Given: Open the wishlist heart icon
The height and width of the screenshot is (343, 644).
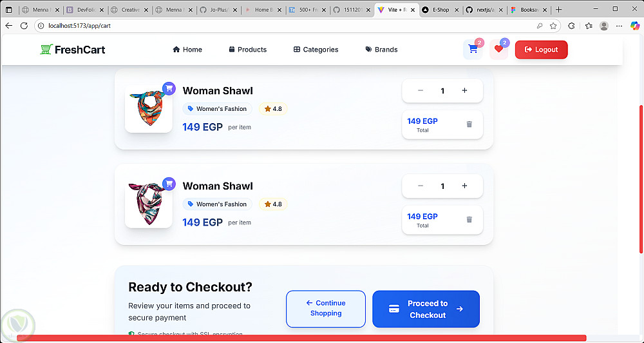Looking at the screenshot, I should tap(498, 50).
